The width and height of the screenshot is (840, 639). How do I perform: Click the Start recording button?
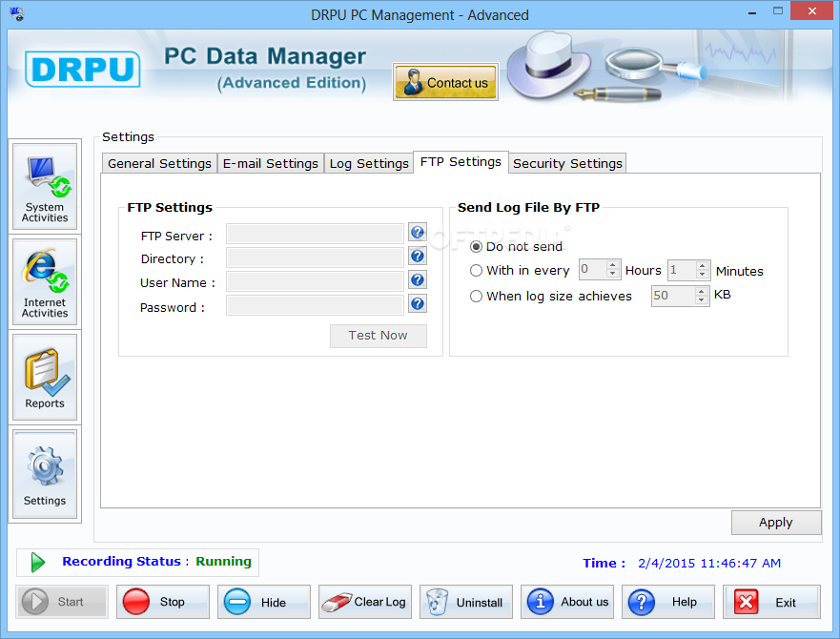(x=62, y=602)
